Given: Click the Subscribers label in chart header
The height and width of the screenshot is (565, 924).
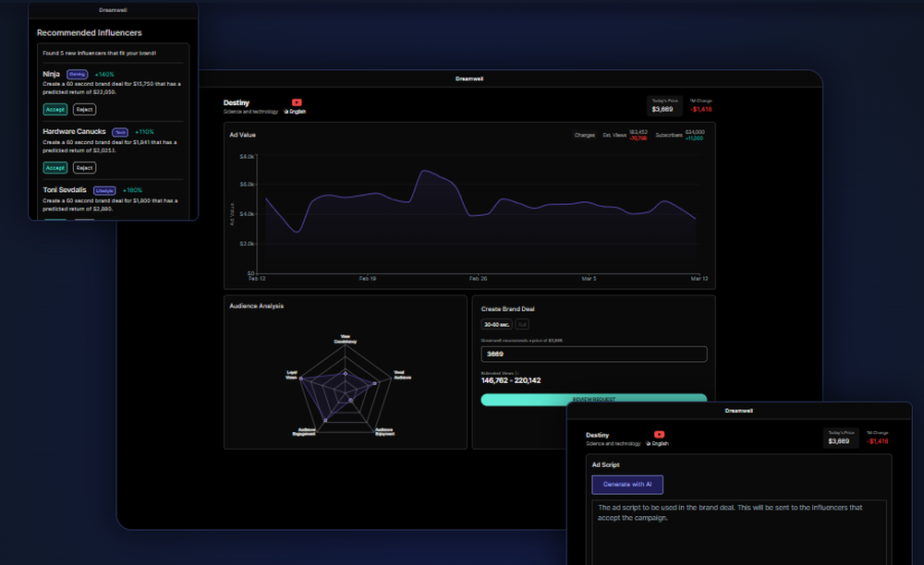Looking at the screenshot, I should (x=669, y=136).
